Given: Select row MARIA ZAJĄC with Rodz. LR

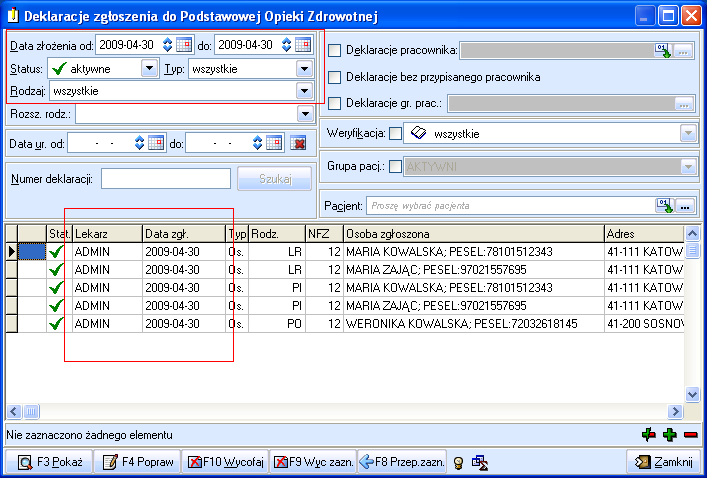Looking at the screenshot, I should (x=345, y=270).
